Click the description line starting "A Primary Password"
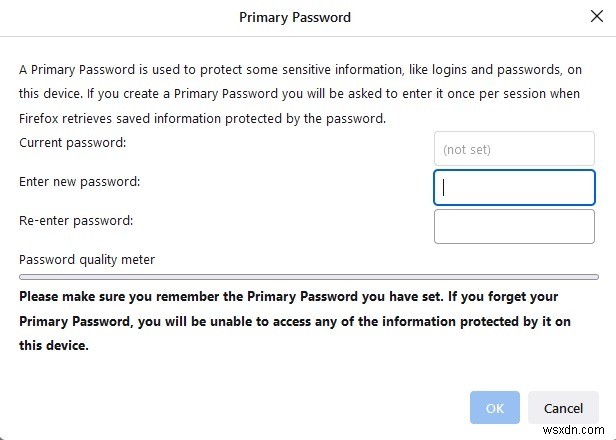 300,71
